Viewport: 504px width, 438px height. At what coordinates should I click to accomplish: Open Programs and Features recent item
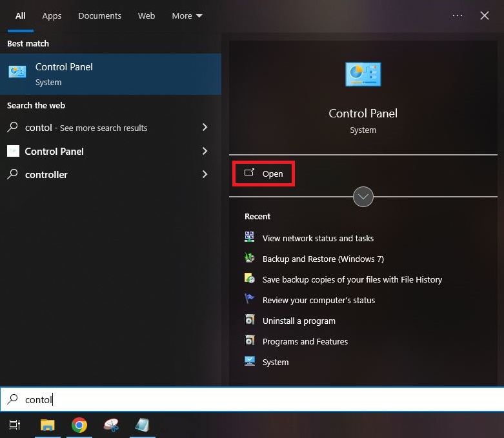pyautogui.click(x=305, y=341)
